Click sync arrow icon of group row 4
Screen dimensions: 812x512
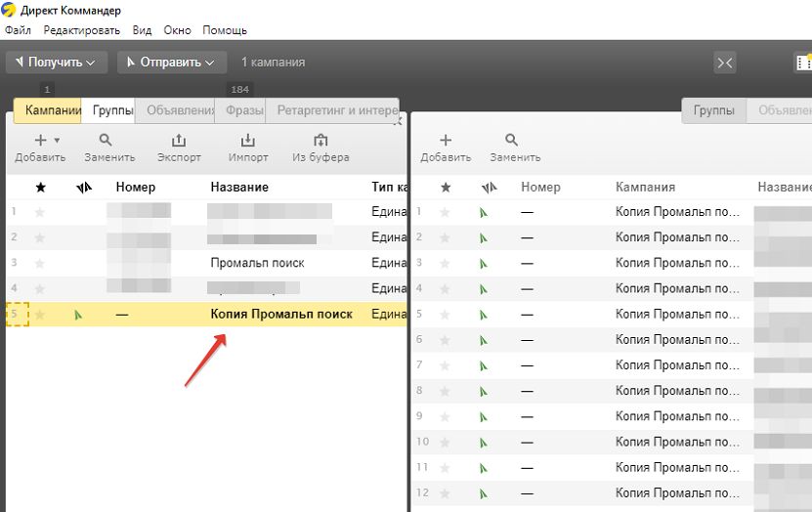484,289
